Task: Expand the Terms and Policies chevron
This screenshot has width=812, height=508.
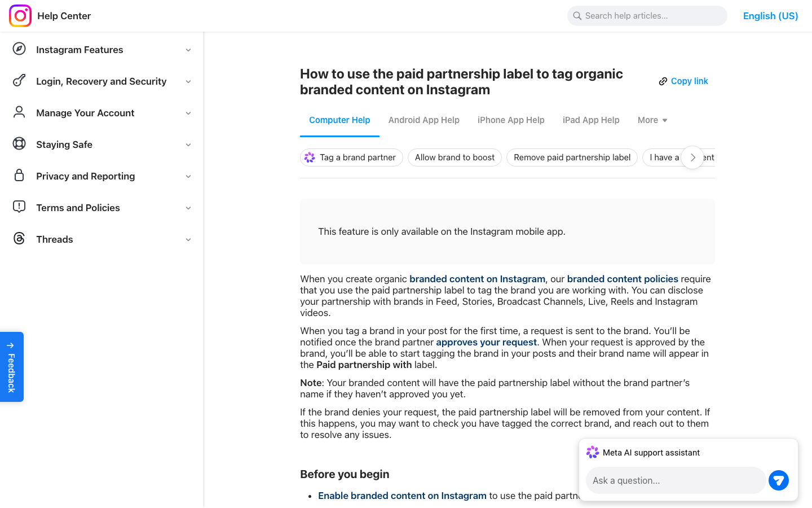Action: (x=188, y=208)
